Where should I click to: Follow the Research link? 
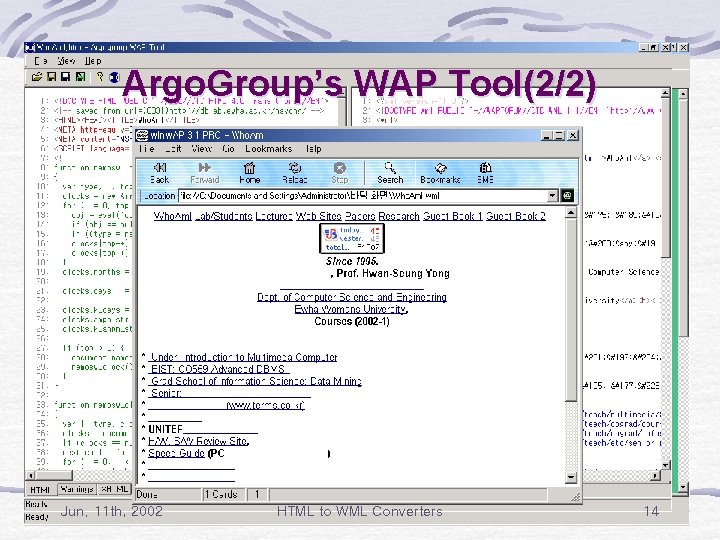(399, 216)
